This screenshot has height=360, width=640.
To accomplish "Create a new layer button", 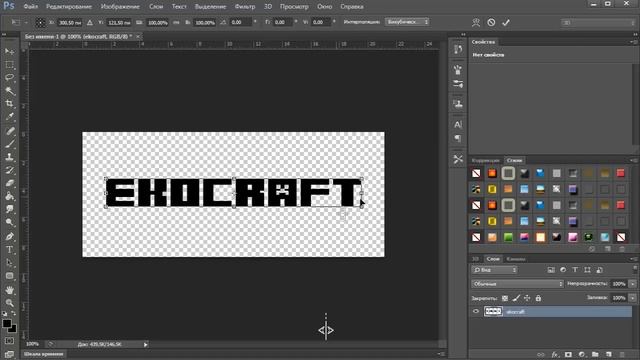I will point(609,354).
